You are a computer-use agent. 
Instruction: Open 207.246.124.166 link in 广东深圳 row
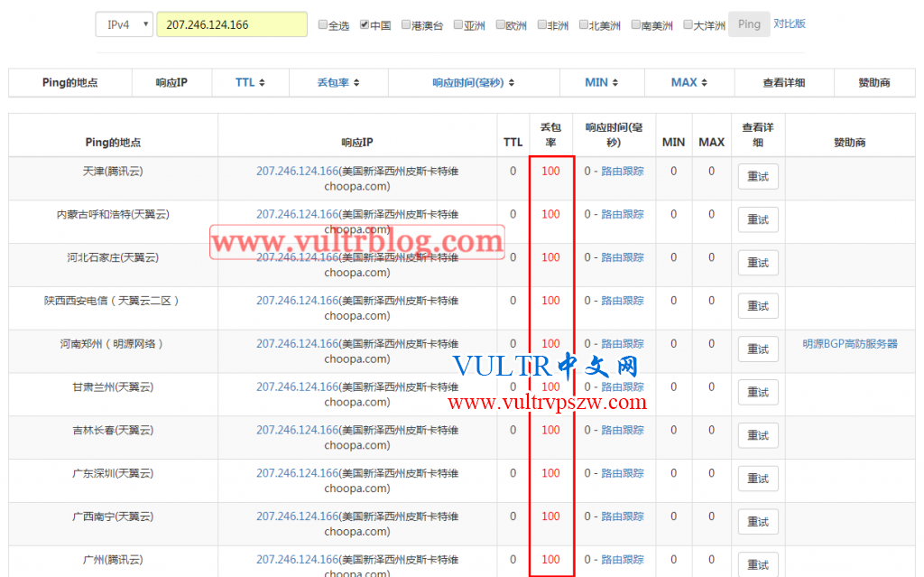(297, 473)
